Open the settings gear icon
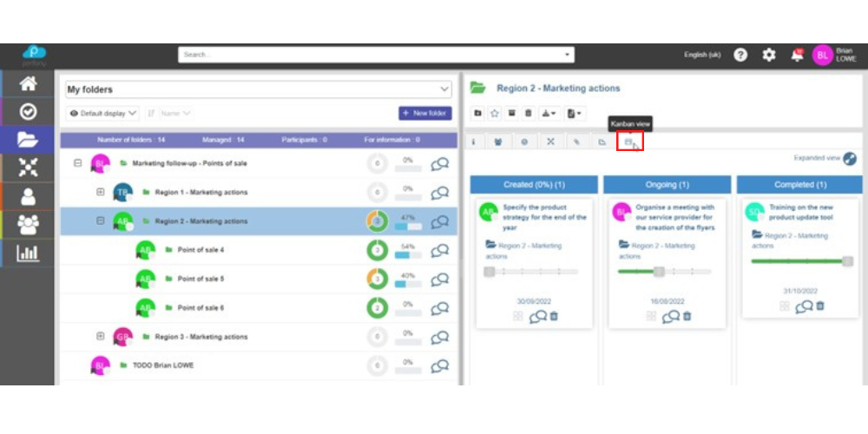Viewport: 868px width, 434px height. coord(768,55)
